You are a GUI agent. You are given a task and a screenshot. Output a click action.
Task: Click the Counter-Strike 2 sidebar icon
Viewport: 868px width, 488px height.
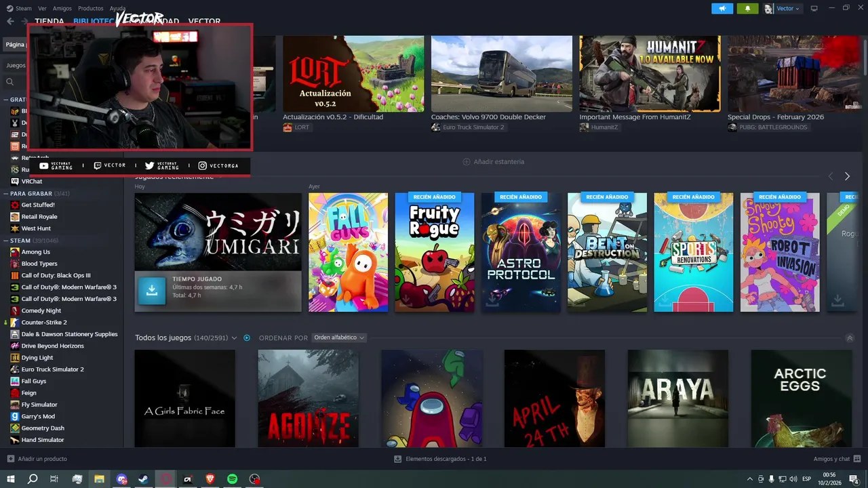15,323
